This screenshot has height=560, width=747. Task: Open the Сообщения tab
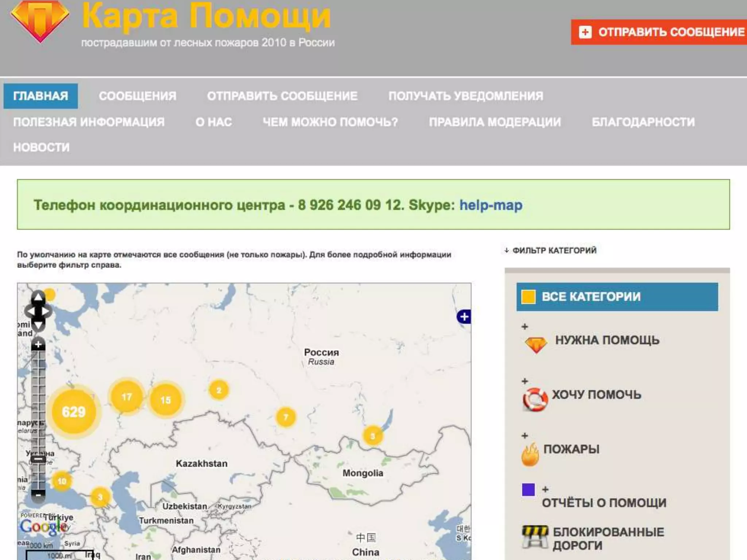pyautogui.click(x=138, y=96)
